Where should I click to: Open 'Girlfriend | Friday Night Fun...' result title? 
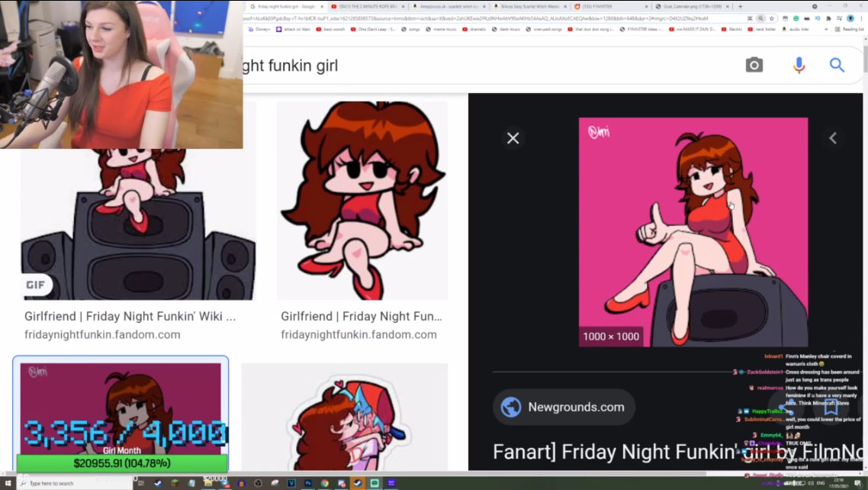tap(362, 316)
